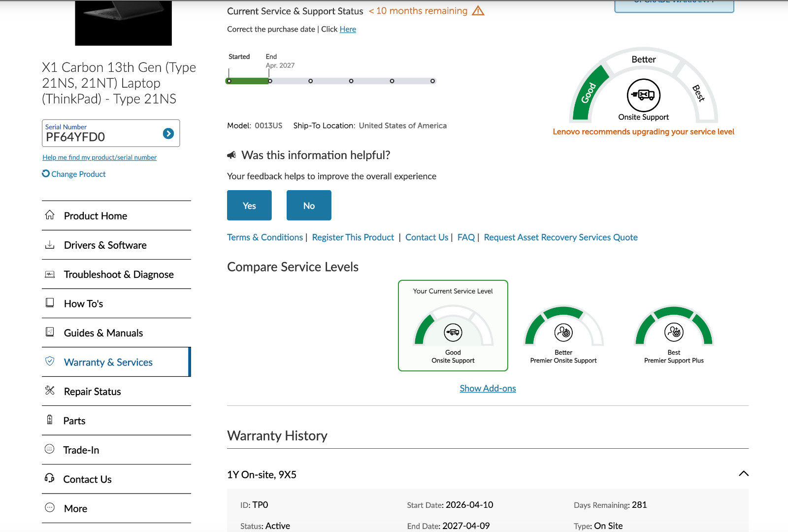Viewport: 788px width, 532px height.
Task: Click the warranty timeline End marker
Action: click(270, 81)
